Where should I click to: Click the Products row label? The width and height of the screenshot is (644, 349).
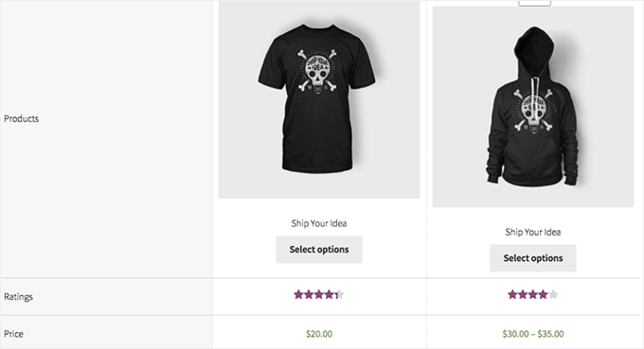coord(22,118)
